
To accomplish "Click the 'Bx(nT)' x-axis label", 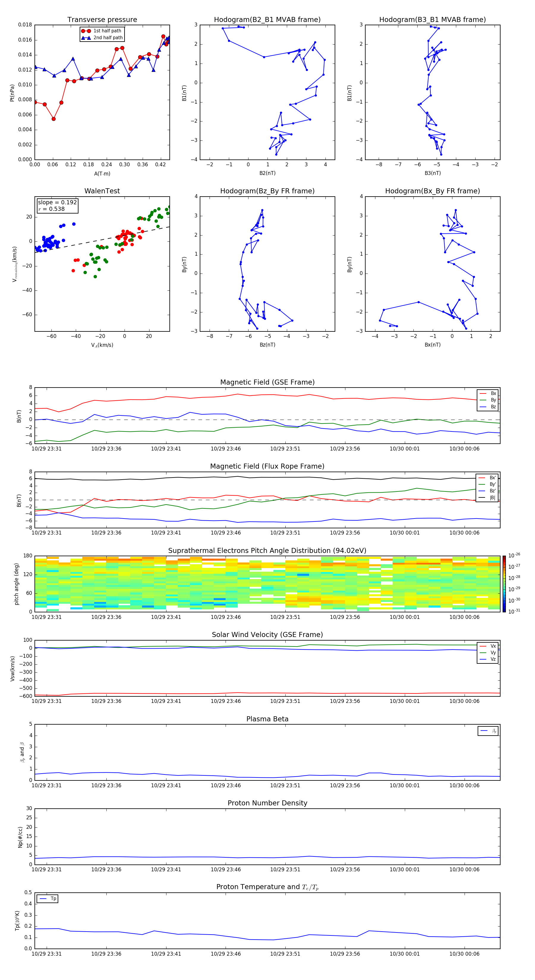I will (x=432, y=345).
